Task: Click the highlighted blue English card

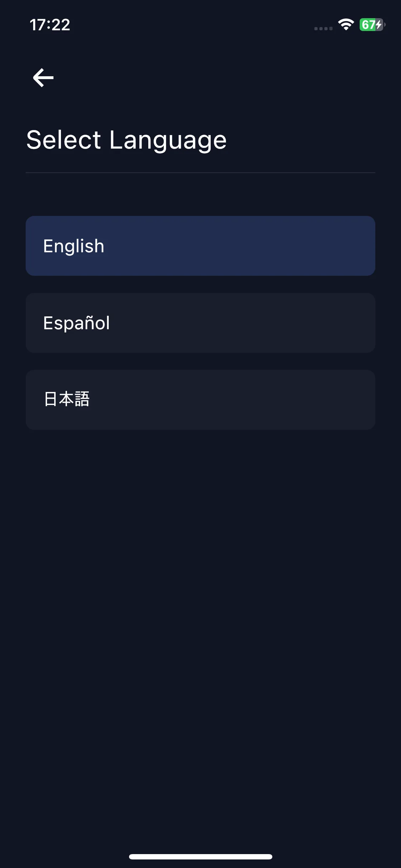Action: click(x=200, y=246)
